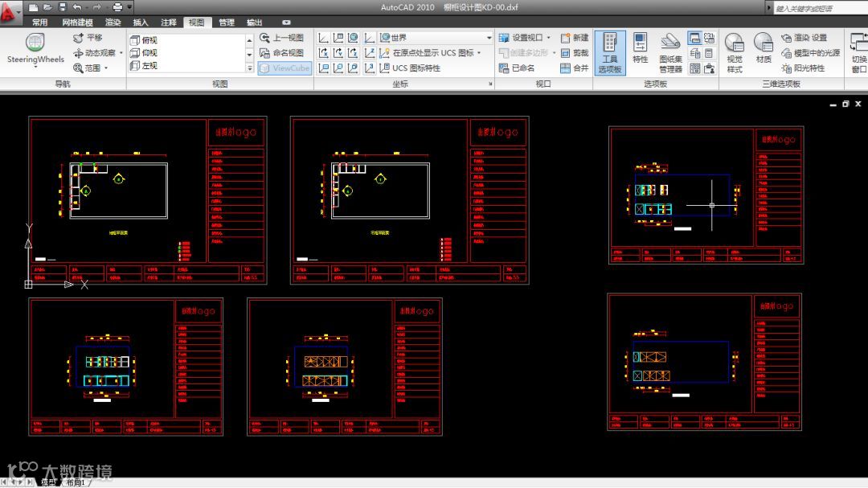Image resolution: width=868 pixels, height=488 pixels.
Task: Toggle the 工具选项板 tool palettes window
Action: (x=610, y=52)
